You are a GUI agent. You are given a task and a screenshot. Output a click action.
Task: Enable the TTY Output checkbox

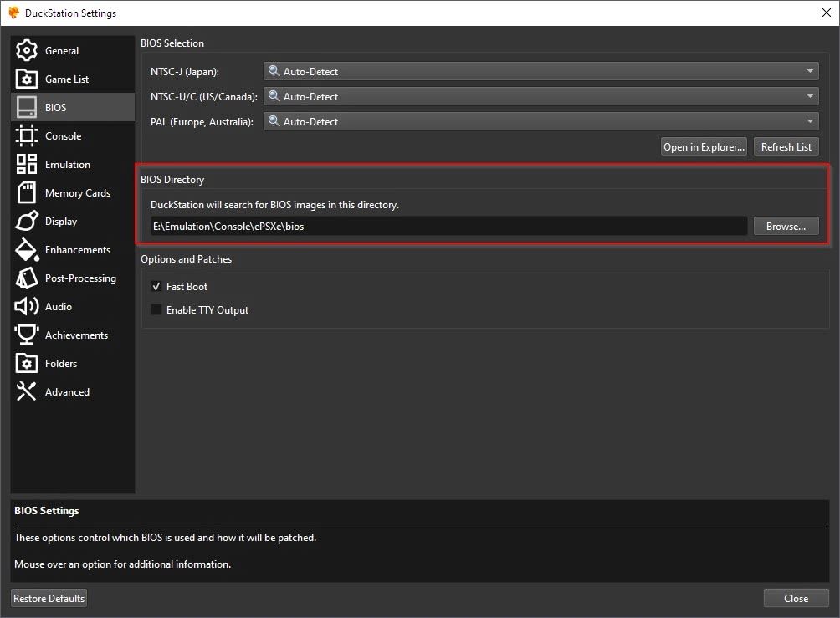(x=156, y=309)
